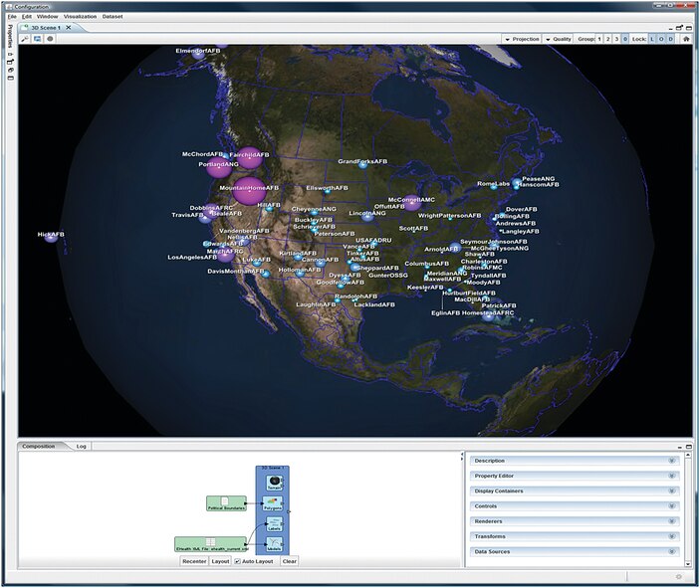Click the gray record circle icon

(50, 39)
